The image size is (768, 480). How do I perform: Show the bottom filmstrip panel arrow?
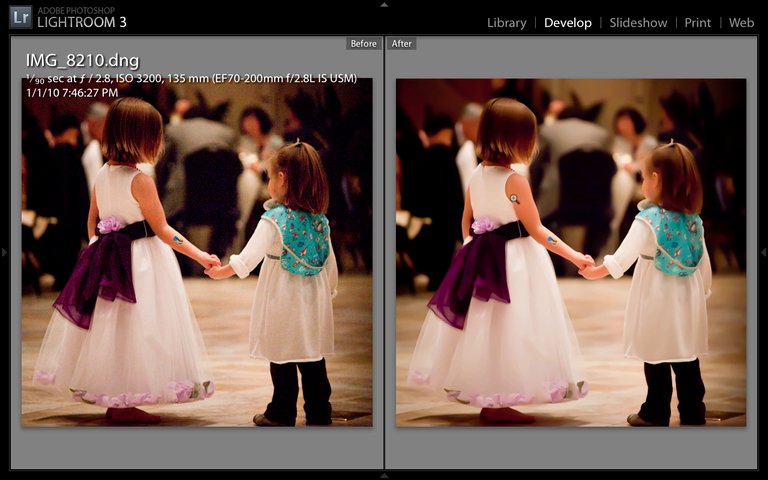[384, 475]
